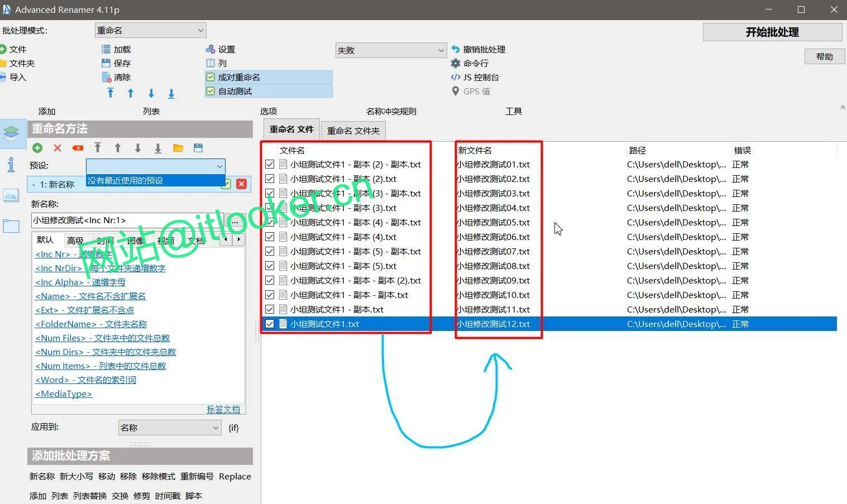Uncheck file 小坦测试文件1 - 副本 (2) - 副本.txt
The width and height of the screenshot is (847, 504).
tap(270, 164)
